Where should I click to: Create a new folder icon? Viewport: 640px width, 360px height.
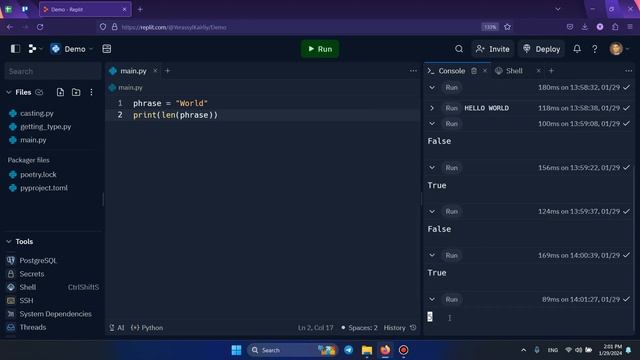(76, 93)
